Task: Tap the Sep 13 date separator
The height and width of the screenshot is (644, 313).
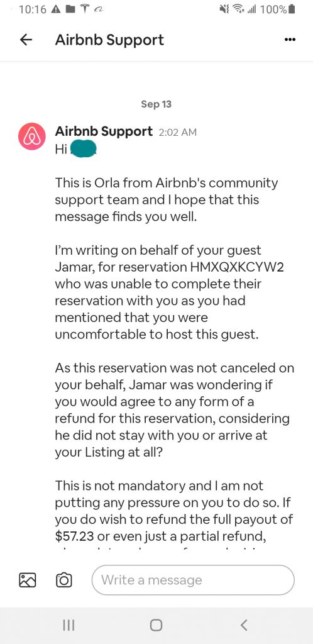Action: [156, 104]
